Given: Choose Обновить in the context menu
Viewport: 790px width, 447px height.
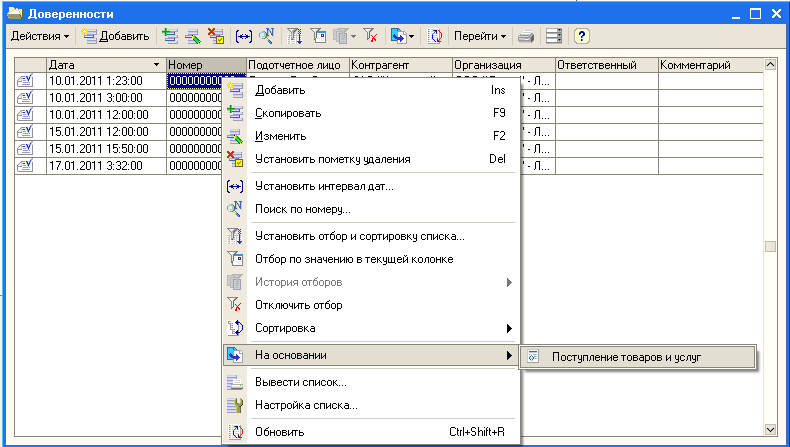Looking at the screenshot, I should point(280,433).
